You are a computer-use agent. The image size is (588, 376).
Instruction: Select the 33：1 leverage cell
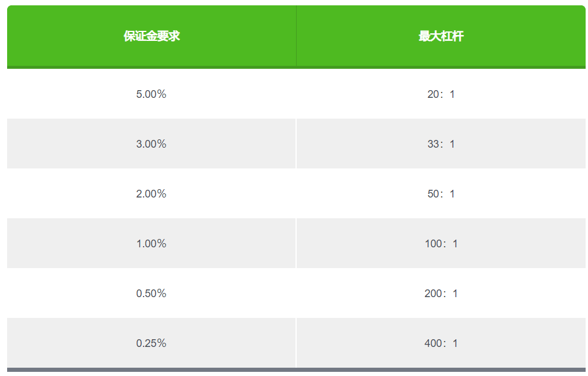click(x=441, y=144)
